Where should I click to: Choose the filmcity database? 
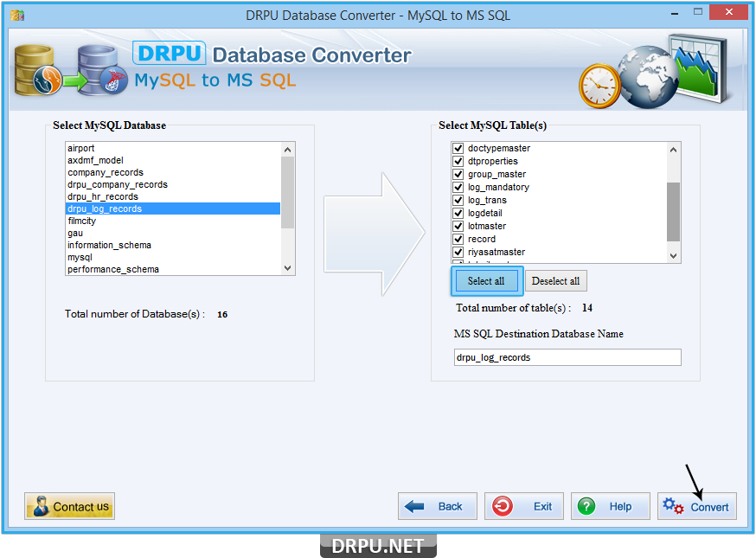[173, 221]
